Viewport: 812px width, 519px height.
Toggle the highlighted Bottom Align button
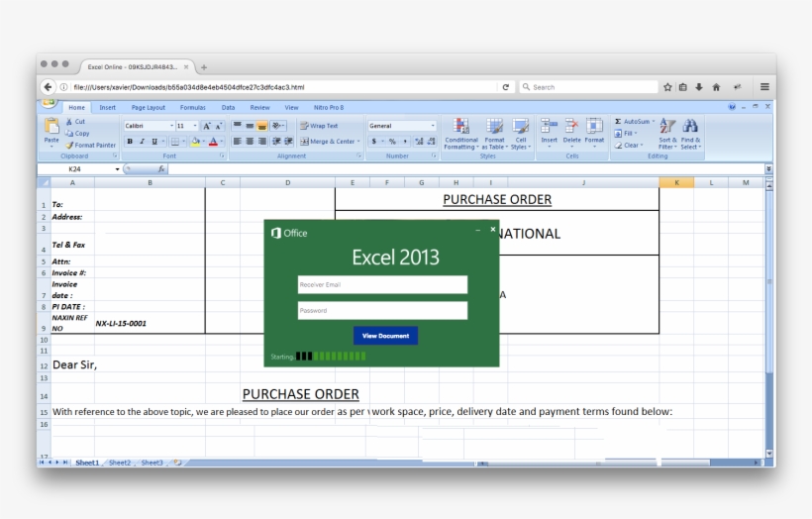tap(262, 126)
